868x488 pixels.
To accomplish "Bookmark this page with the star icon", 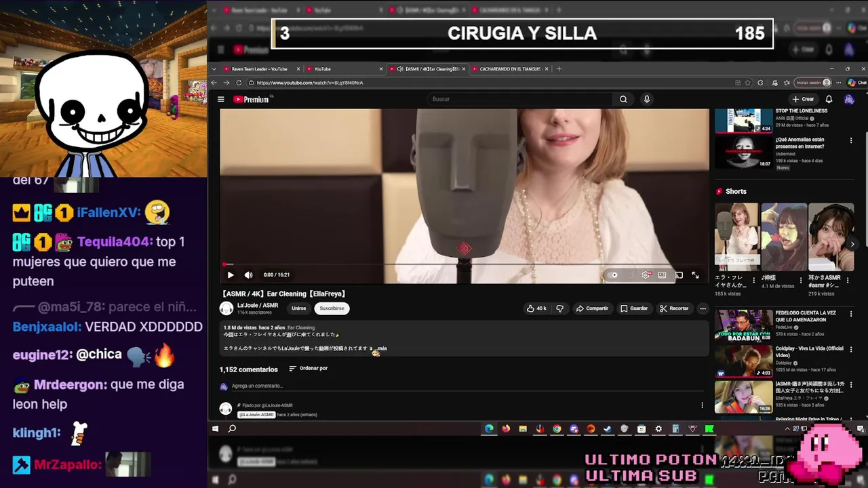I will pos(748,83).
